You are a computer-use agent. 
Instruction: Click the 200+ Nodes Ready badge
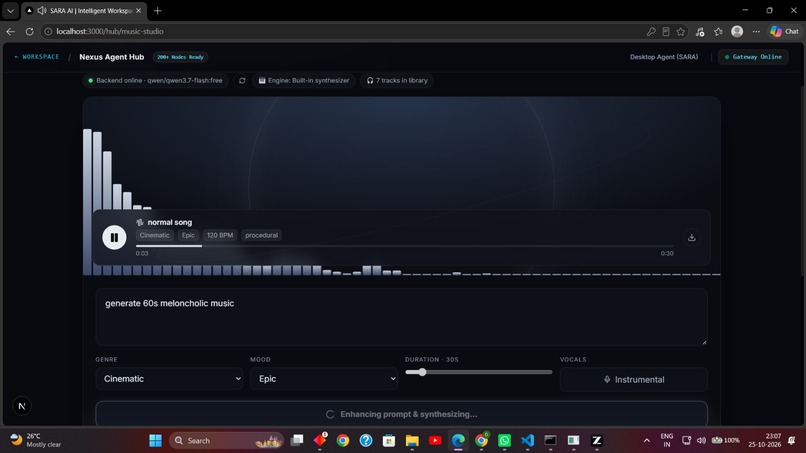tap(180, 57)
